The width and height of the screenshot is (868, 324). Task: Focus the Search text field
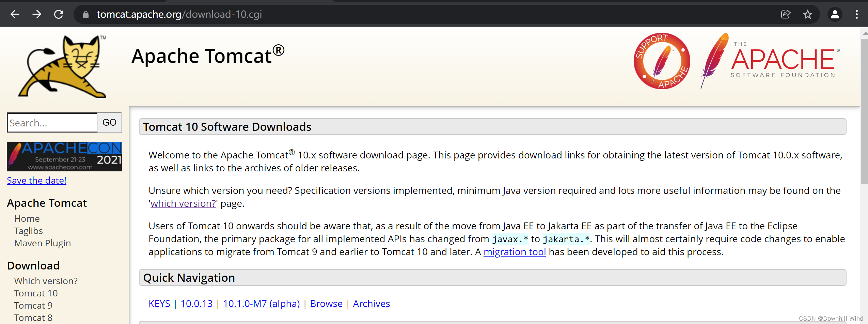(52, 123)
